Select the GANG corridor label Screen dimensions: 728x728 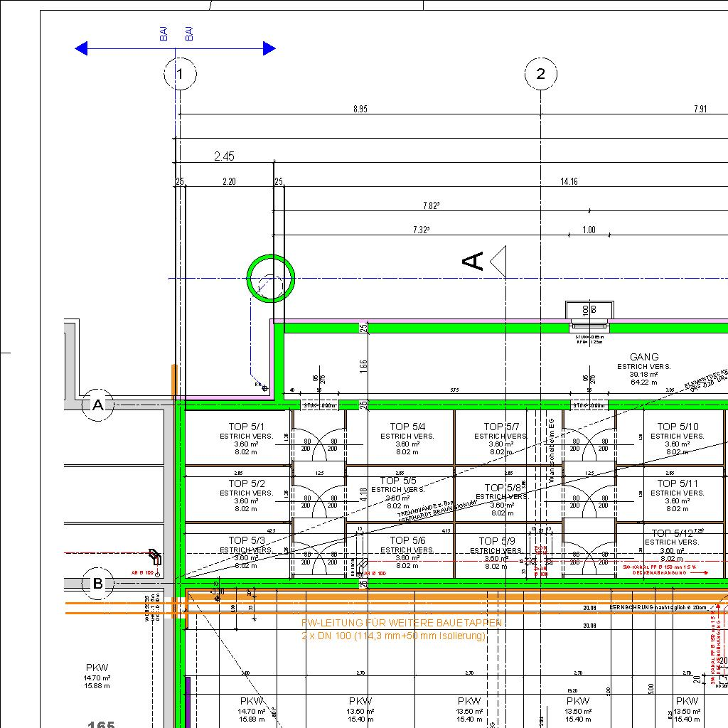tap(644, 357)
